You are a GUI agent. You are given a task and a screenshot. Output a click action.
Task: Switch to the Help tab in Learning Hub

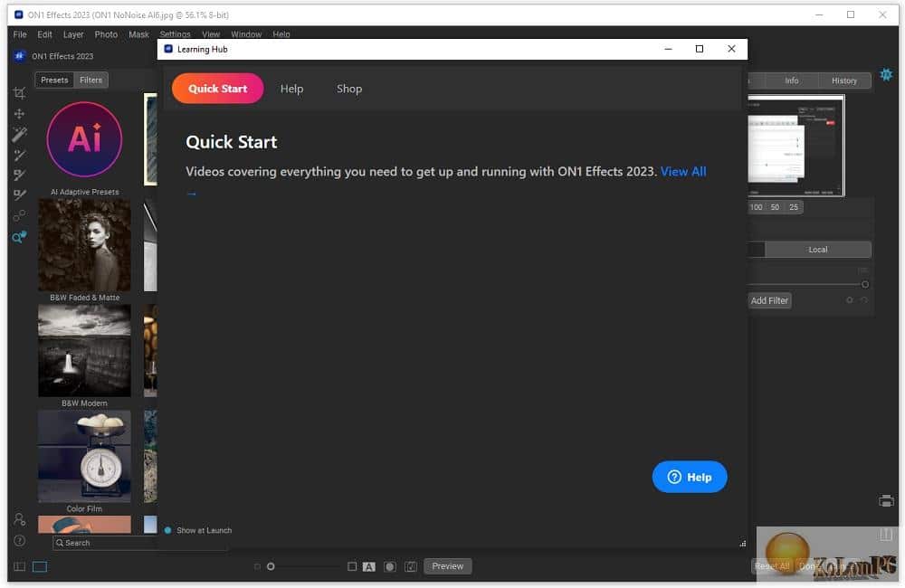coord(291,89)
